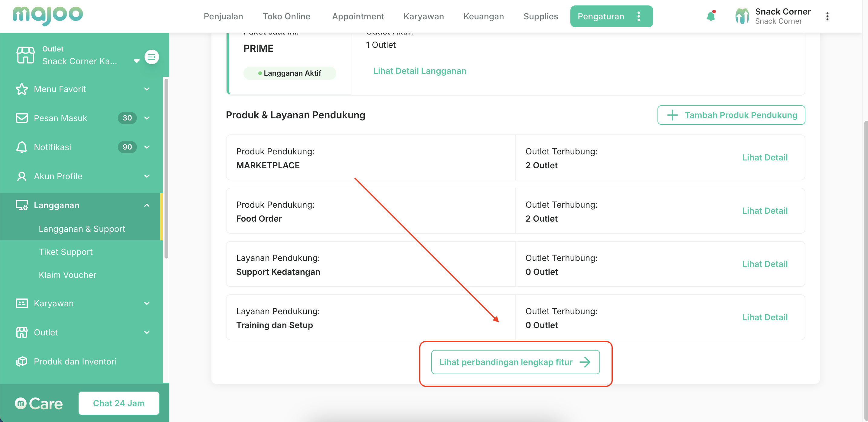Expand the Pesan Masuk chevron
This screenshot has width=868, height=422.
[x=147, y=118]
